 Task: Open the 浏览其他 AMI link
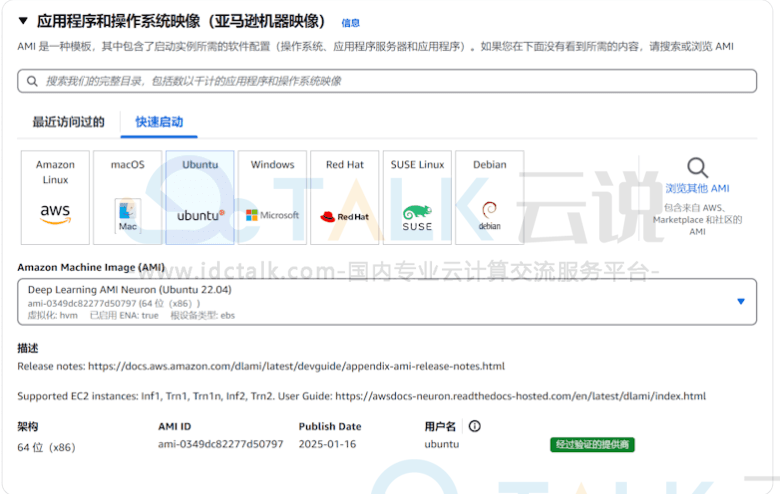(x=697, y=189)
